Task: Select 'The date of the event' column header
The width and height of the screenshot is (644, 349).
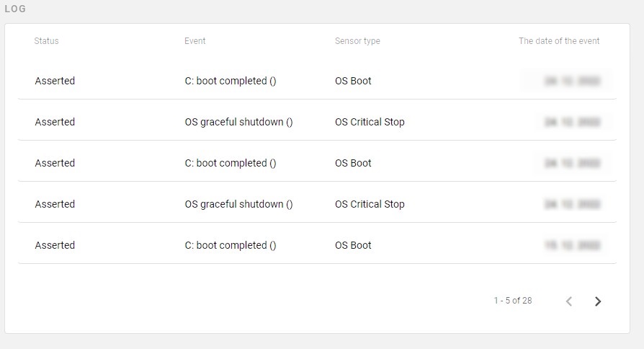Action: [559, 40]
